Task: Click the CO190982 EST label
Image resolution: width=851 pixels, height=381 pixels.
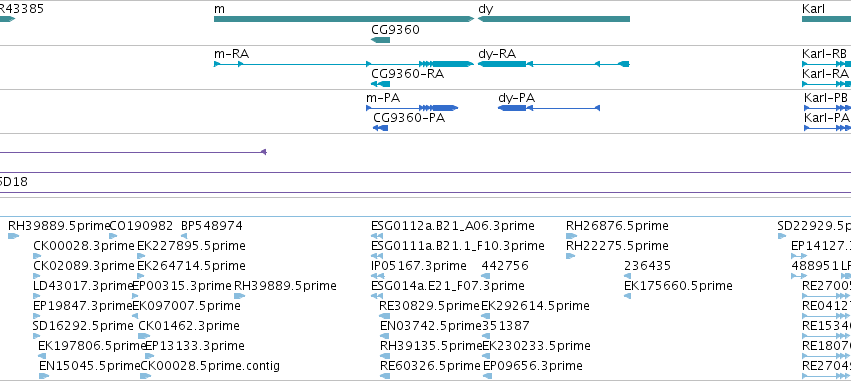Action: [141, 226]
